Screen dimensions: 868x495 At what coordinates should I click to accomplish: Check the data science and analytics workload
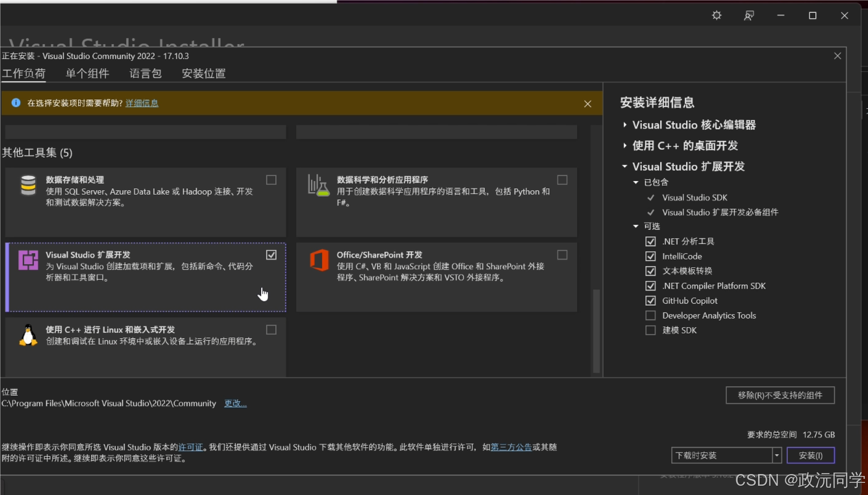(562, 180)
